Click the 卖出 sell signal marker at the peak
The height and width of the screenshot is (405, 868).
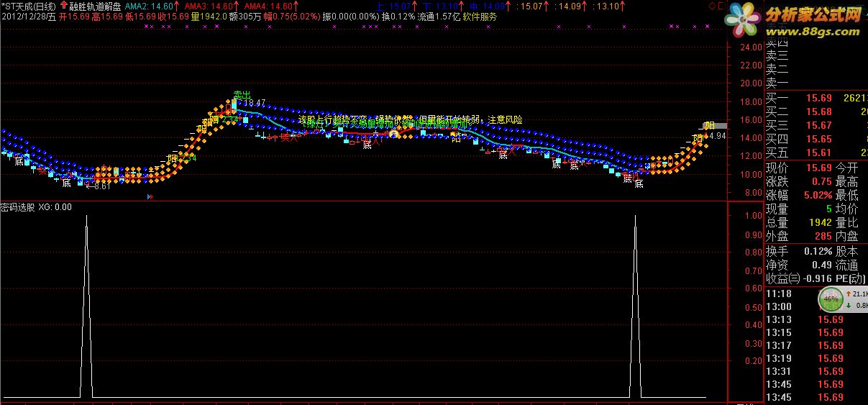coord(242,95)
